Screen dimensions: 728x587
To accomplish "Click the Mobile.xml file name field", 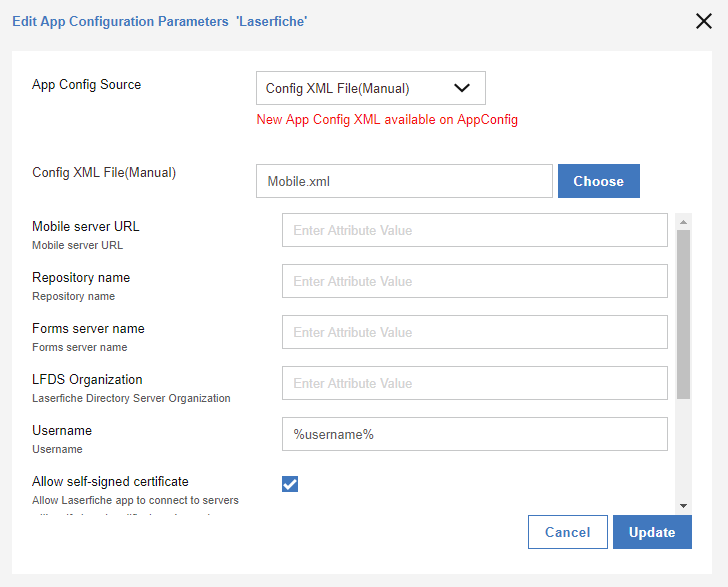I will [x=404, y=181].
